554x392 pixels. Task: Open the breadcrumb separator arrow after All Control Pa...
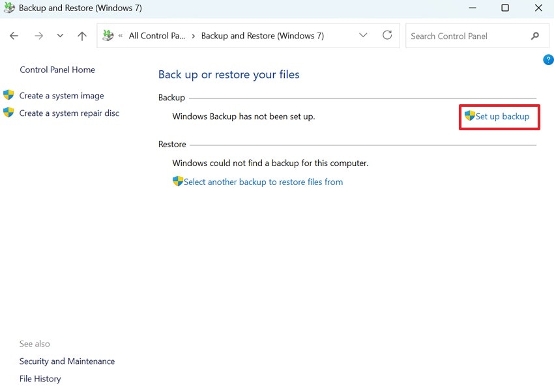click(194, 36)
